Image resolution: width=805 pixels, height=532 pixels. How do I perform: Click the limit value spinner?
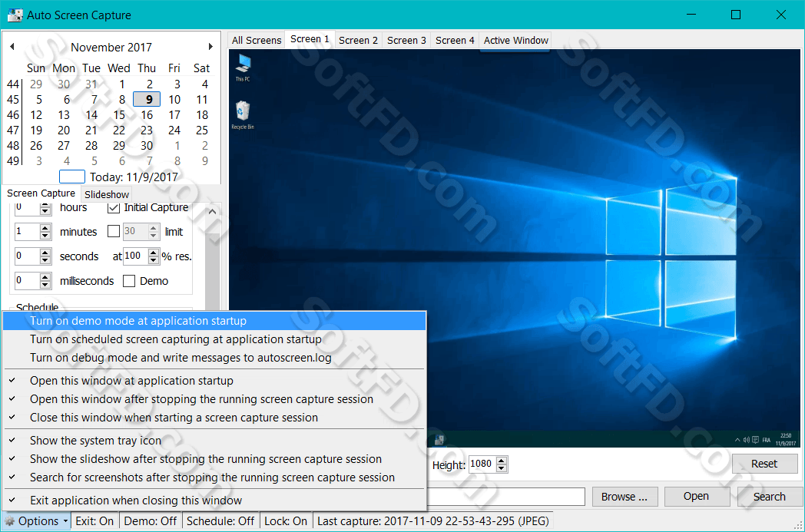(x=154, y=231)
